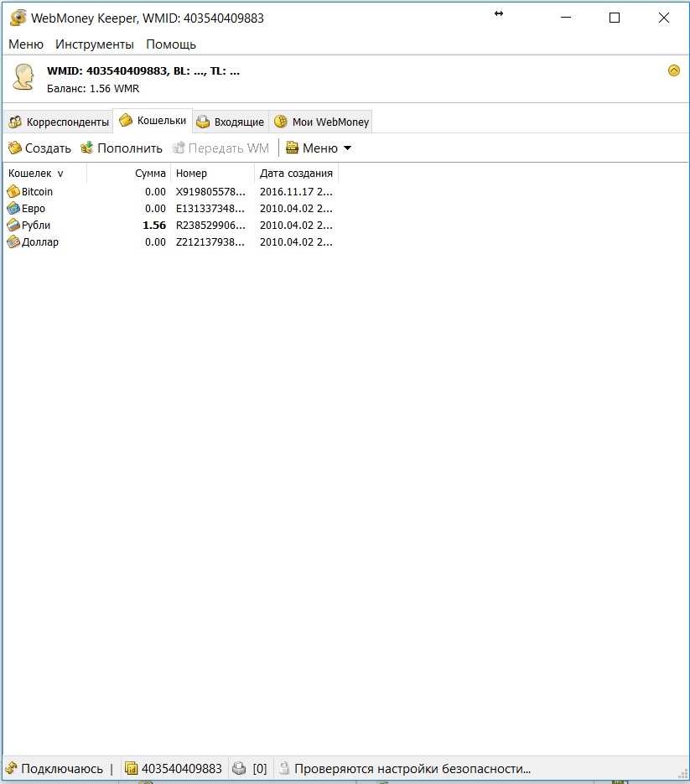Click the Создать wallet button
690x784 pixels.
(x=39, y=148)
